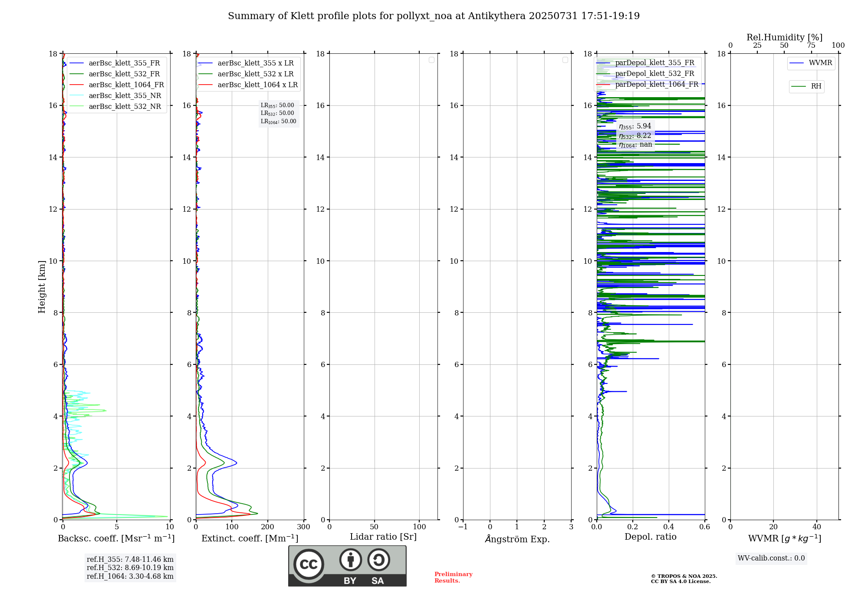This screenshot has height=590, width=868.
Task: Click the η532: 8.22 value
Action: pos(635,136)
